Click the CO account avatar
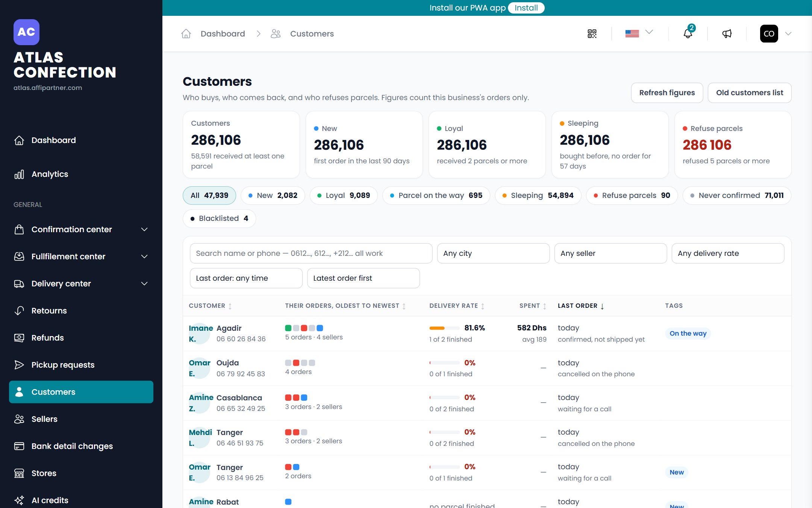Viewport: 812px width, 508px height. pos(769,33)
